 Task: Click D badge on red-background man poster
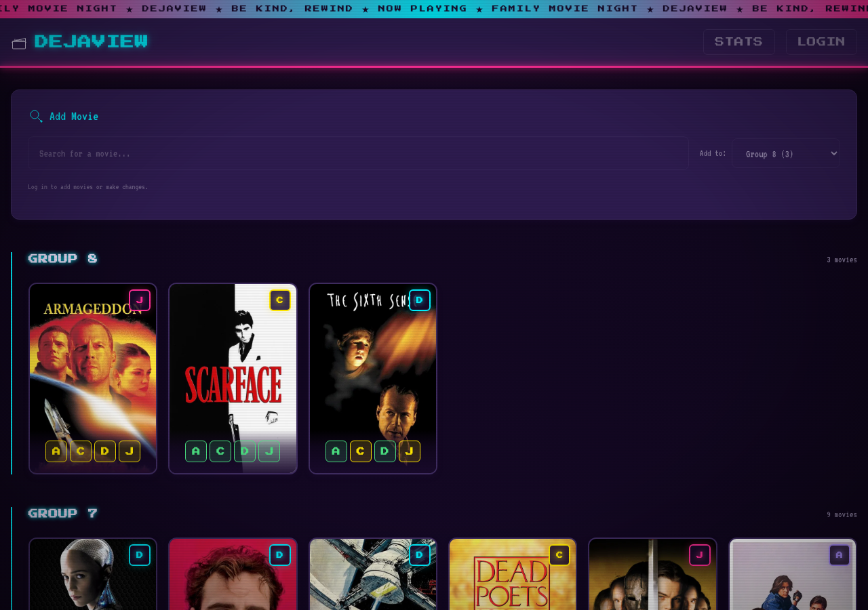tap(280, 555)
